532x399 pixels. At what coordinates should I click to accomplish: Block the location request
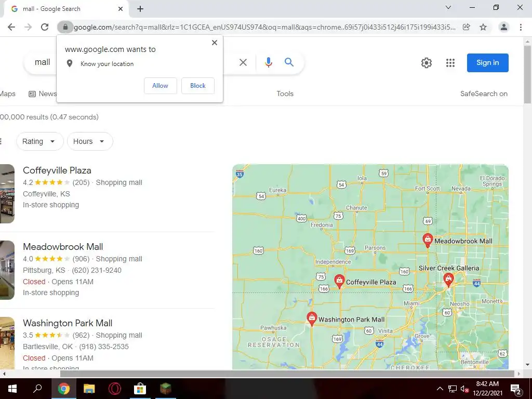[198, 86]
